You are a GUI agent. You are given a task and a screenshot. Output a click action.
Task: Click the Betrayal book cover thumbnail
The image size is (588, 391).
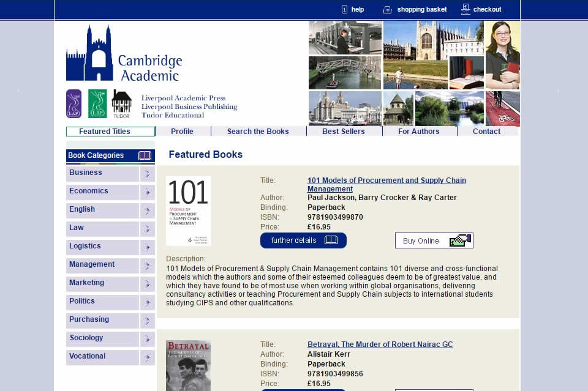[x=188, y=365]
